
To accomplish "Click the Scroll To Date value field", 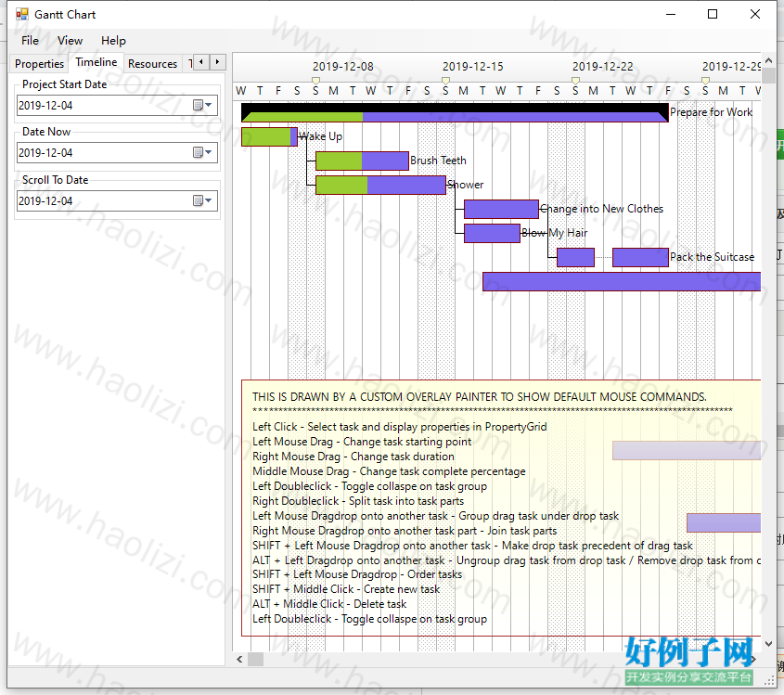I will [117, 200].
